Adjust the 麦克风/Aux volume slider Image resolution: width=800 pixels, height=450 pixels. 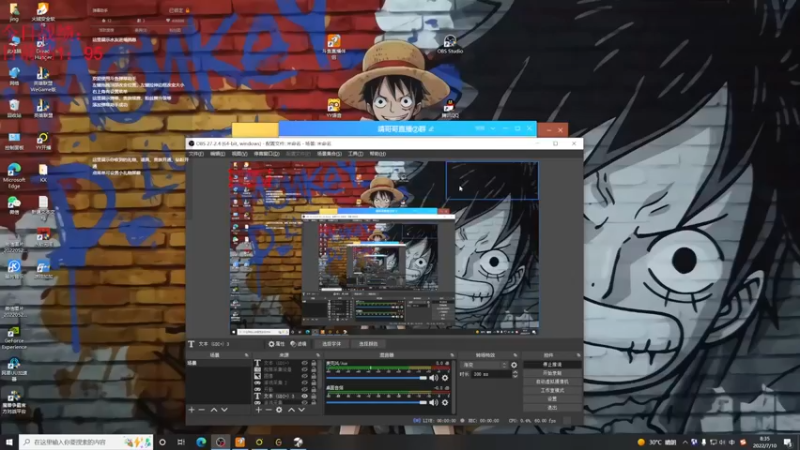[x=377, y=378]
